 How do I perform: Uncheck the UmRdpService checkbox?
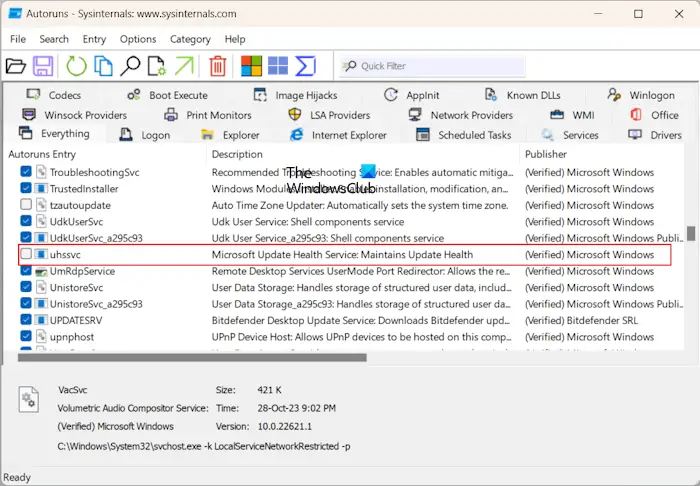(26, 270)
